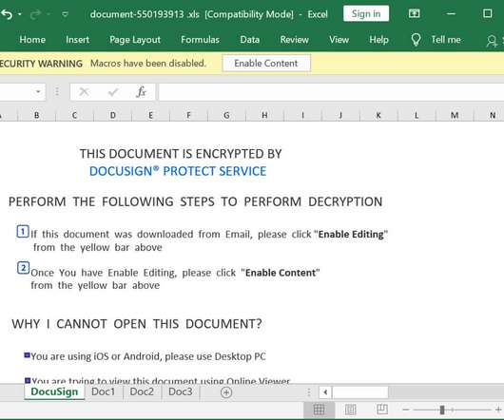Open the Review ribbon tab

[294, 40]
